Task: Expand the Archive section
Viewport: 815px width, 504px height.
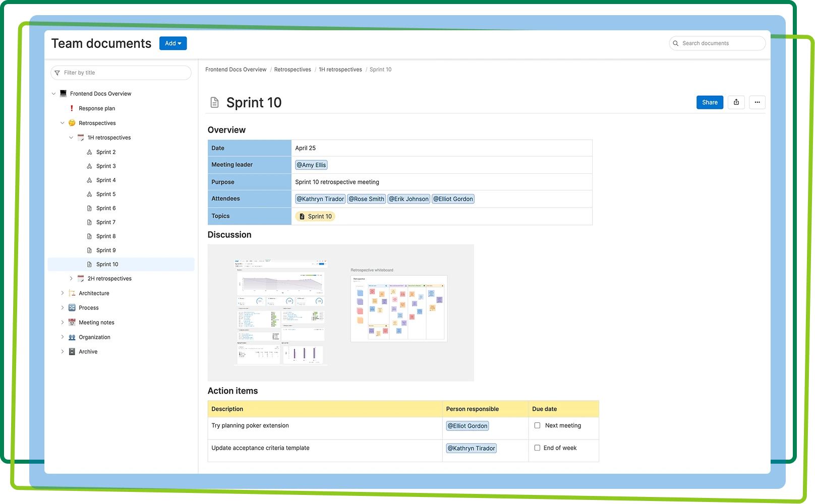Action: point(63,351)
